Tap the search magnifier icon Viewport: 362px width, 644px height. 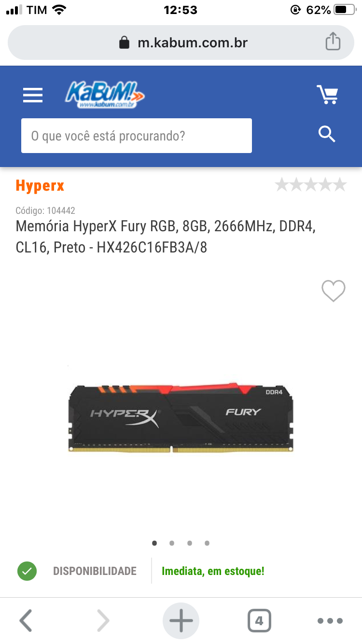(327, 134)
